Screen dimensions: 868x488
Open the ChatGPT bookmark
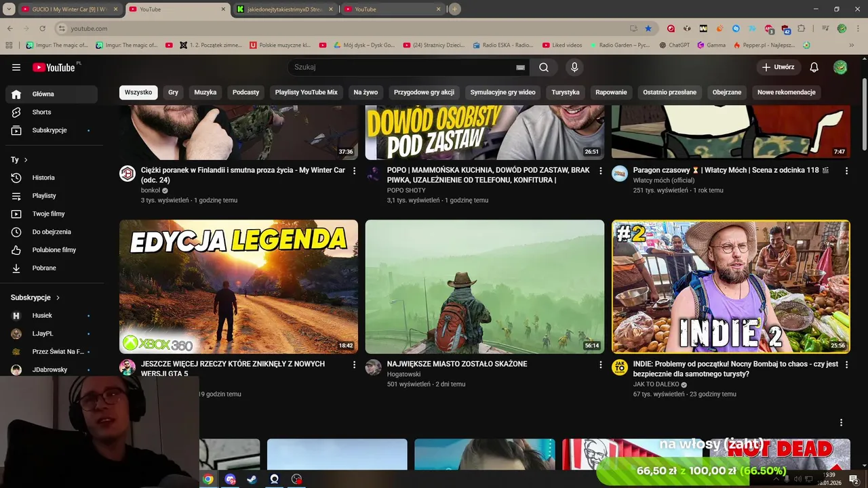(x=674, y=45)
